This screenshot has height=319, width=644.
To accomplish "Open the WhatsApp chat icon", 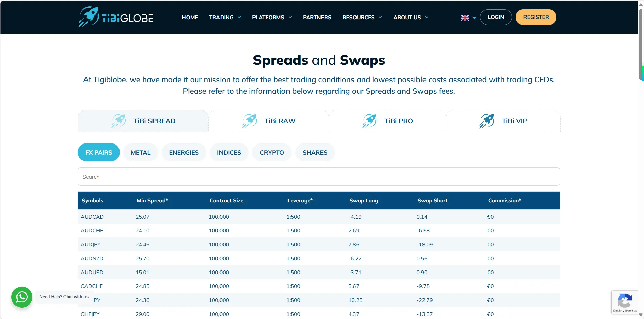I will tap(22, 297).
